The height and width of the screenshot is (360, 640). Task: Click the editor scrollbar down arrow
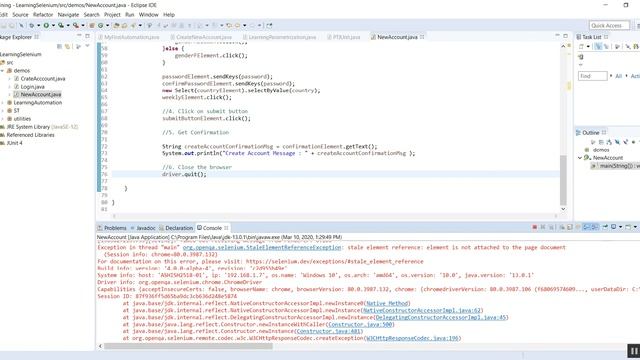[x=563, y=209]
